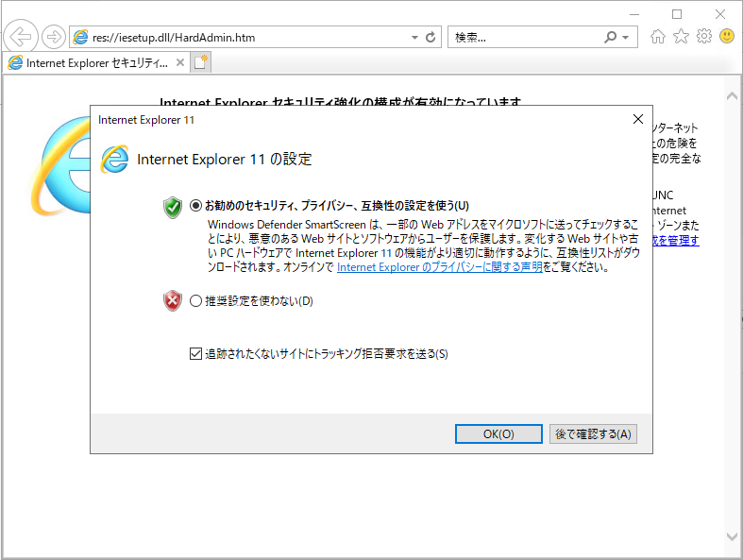This screenshot has width=743, height=560.
Task: Refresh the page with the reload icon
Action: point(431,37)
